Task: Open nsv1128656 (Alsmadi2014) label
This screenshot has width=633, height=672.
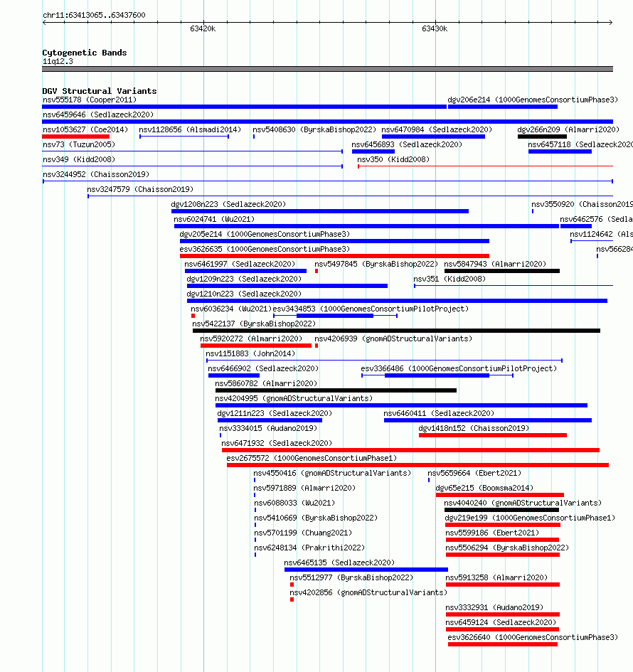Action: [x=190, y=130]
